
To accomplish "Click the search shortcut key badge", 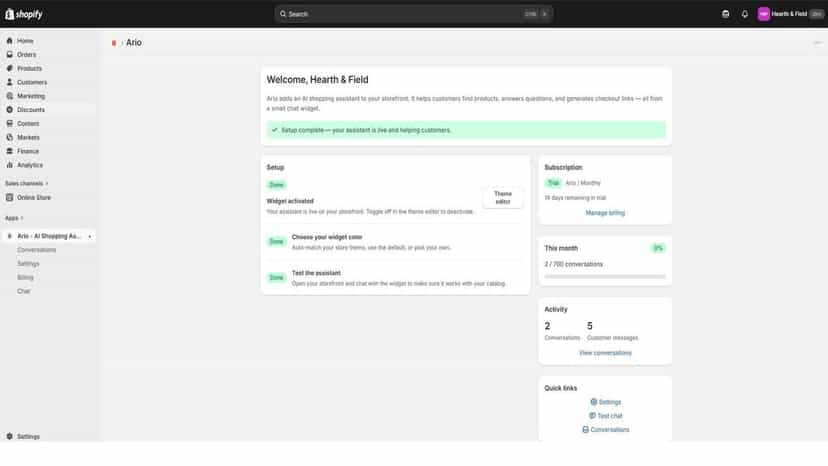I will [531, 14].
